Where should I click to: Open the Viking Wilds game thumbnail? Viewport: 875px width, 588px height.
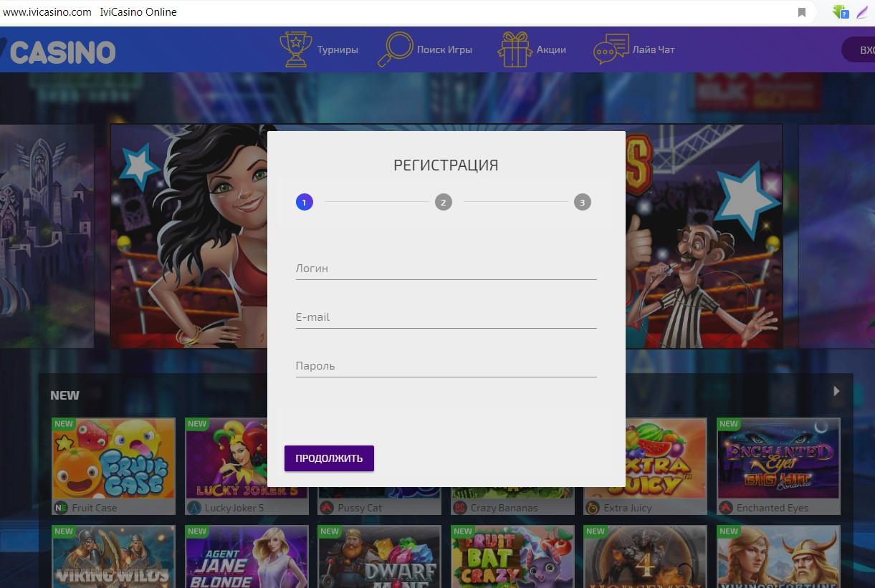coord(113,556)
